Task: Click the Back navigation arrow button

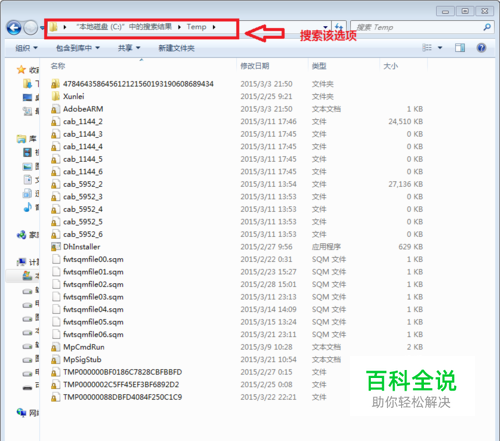Action: click(14, 28)
